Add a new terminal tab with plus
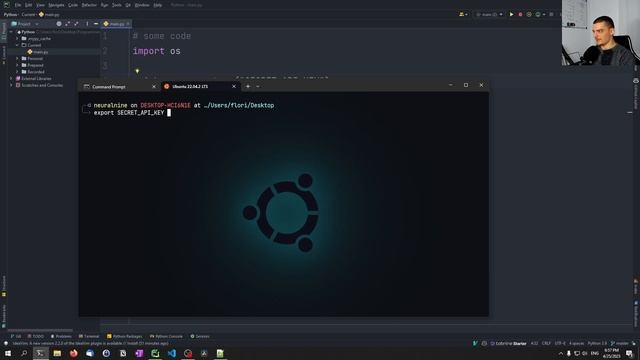640x360 pixels. tap(248, 86)
